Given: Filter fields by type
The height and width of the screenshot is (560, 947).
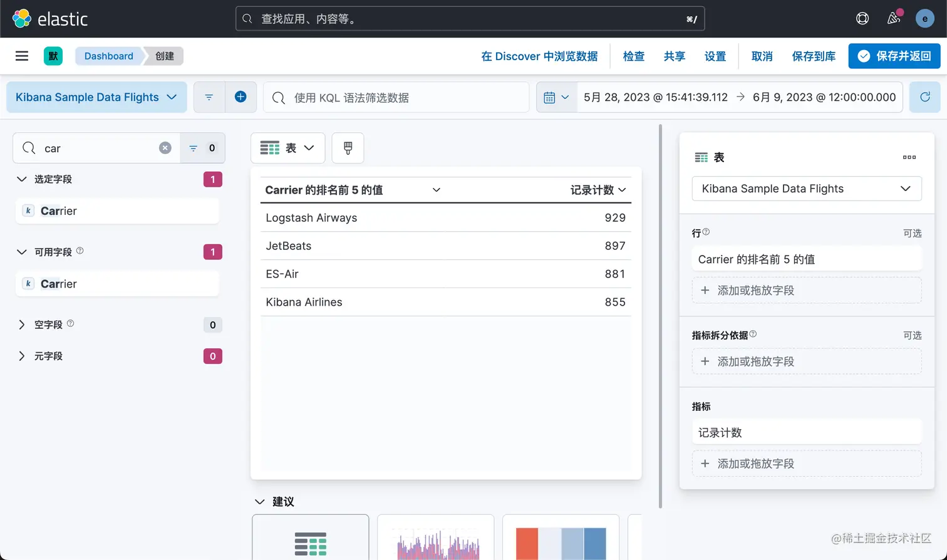Looking at the screenshot, I should 202,148.
